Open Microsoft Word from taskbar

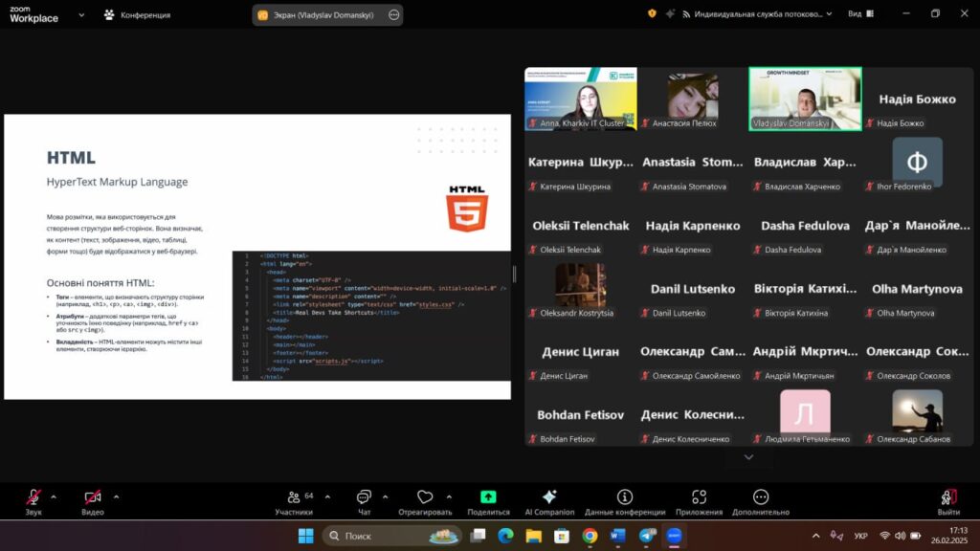(x=617, y=536)
